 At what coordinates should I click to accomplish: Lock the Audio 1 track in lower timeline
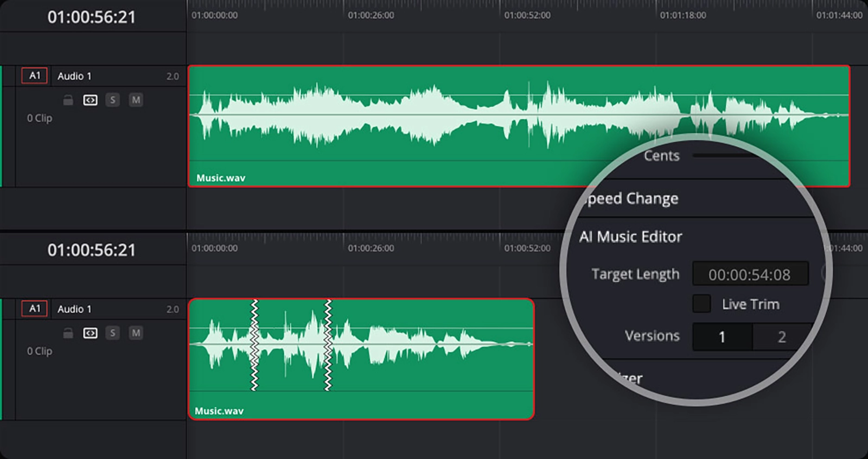click(x=68, y=333)
